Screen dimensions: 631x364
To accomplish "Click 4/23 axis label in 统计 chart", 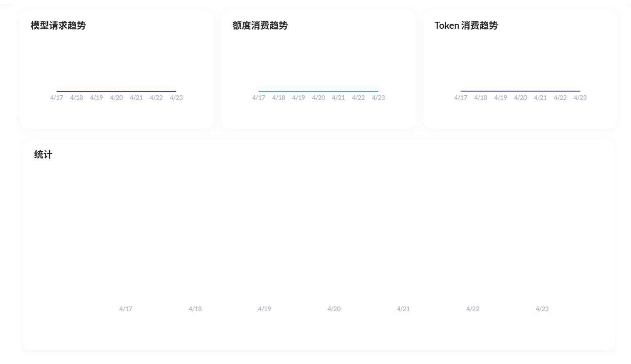I will click(x=542, y=309).
